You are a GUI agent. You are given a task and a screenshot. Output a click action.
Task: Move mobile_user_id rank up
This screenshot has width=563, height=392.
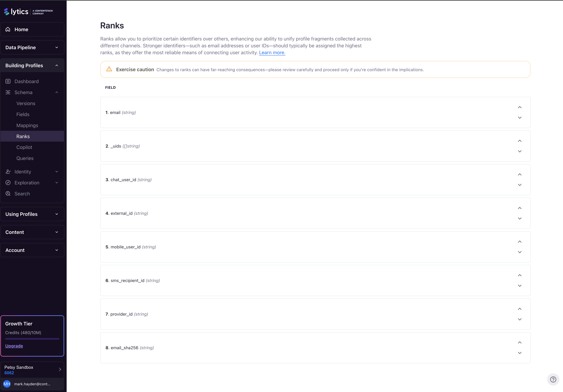click(520, 242)
